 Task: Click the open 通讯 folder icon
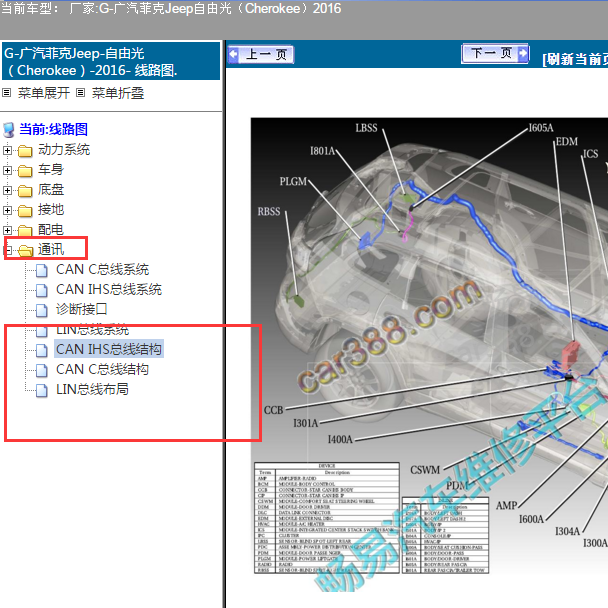point(26,251)
